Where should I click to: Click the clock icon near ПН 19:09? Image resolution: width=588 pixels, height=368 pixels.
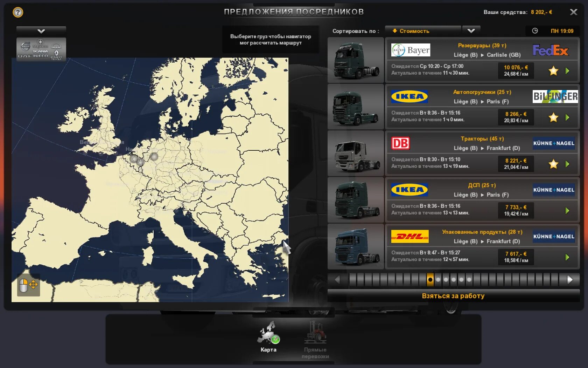[535, 31]
